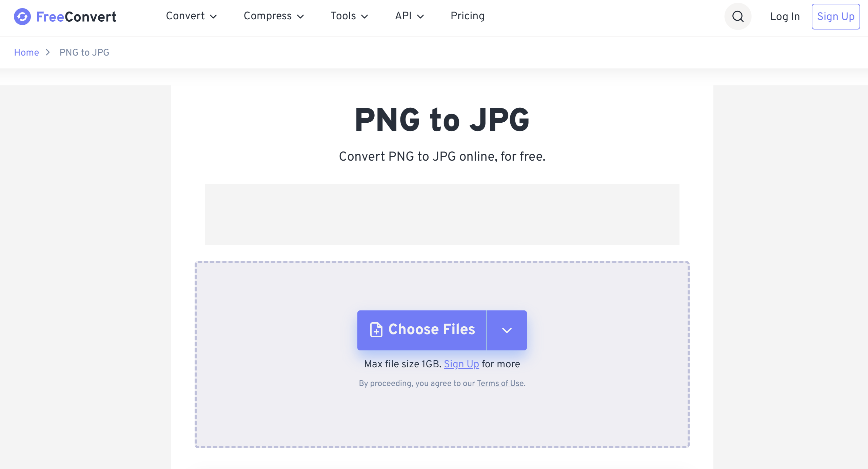Click the breadcrumb chevron after Home
Viewport: 868px width, 469px height.
coord(47,53)
